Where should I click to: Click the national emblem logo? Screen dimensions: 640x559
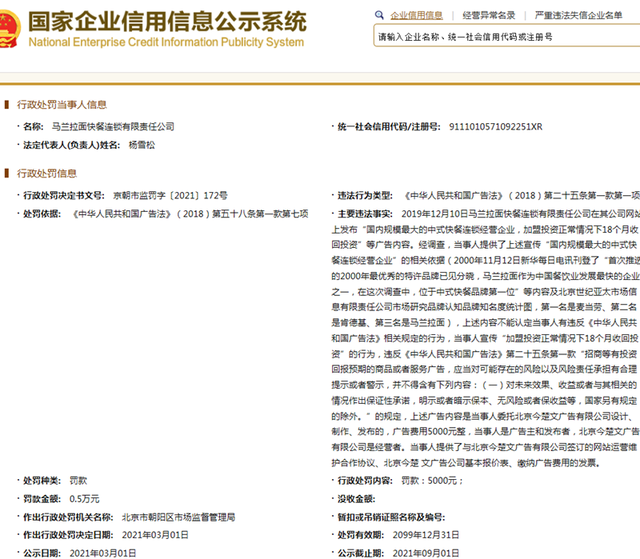(x=9, y=29)
